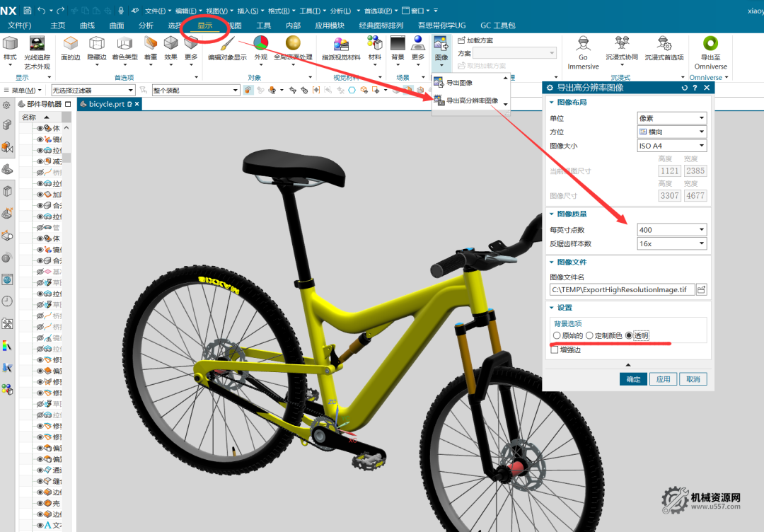
Task: Choose 导出高分辨率图像 from the image menu
Action: 471,101
